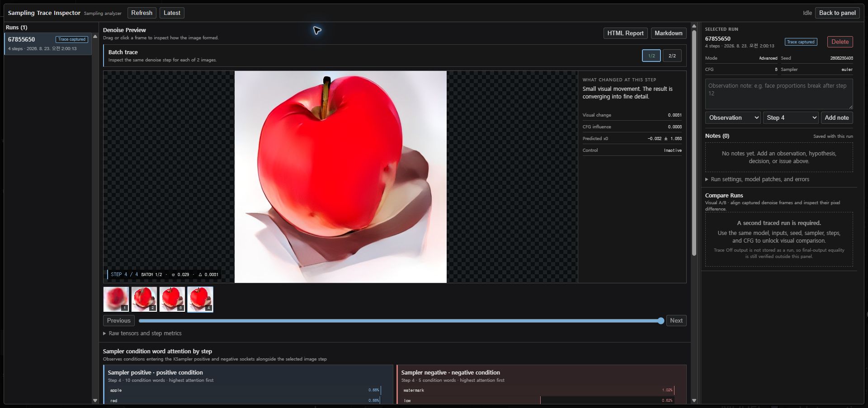Viewport: 868px width, 408px height.
Task: Select run 67855650 in Runs list
Action: pos(48,44)
